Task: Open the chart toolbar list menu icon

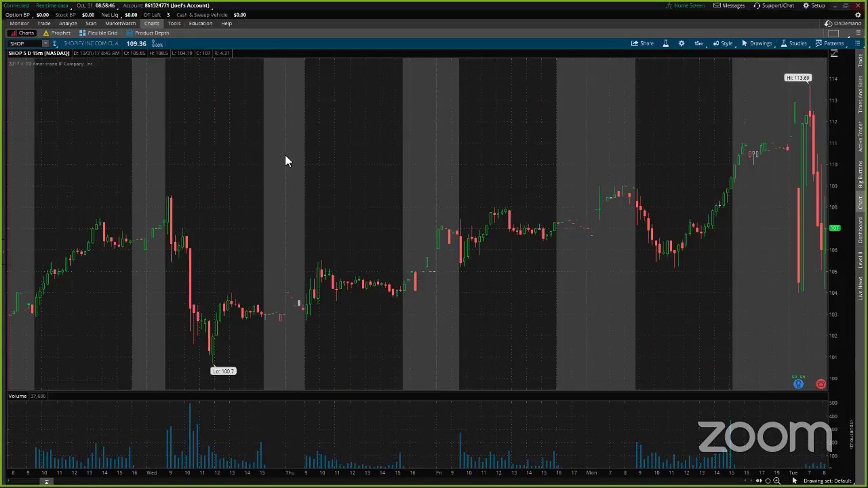Action: click(x=857, y=43)
